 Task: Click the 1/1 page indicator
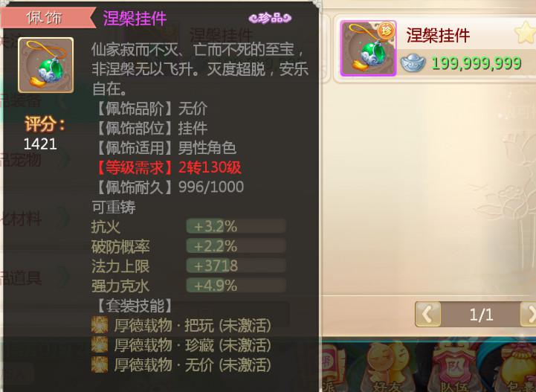tap(481, 315)
